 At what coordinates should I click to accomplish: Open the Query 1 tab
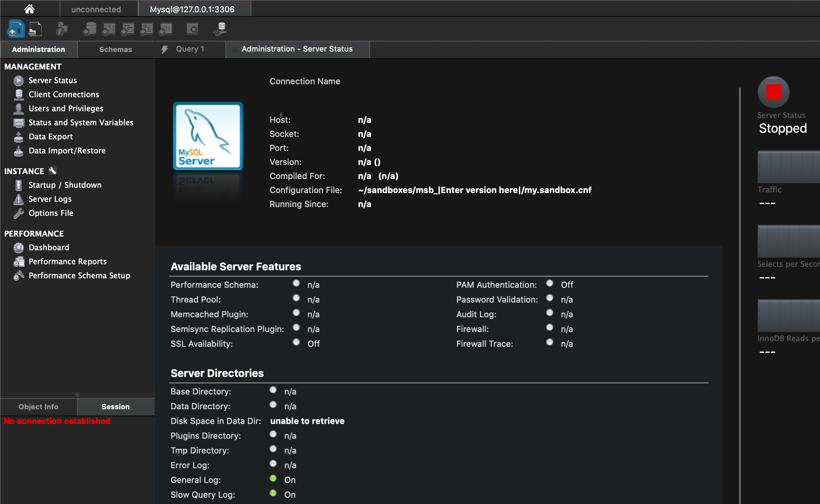click(190, 49)
